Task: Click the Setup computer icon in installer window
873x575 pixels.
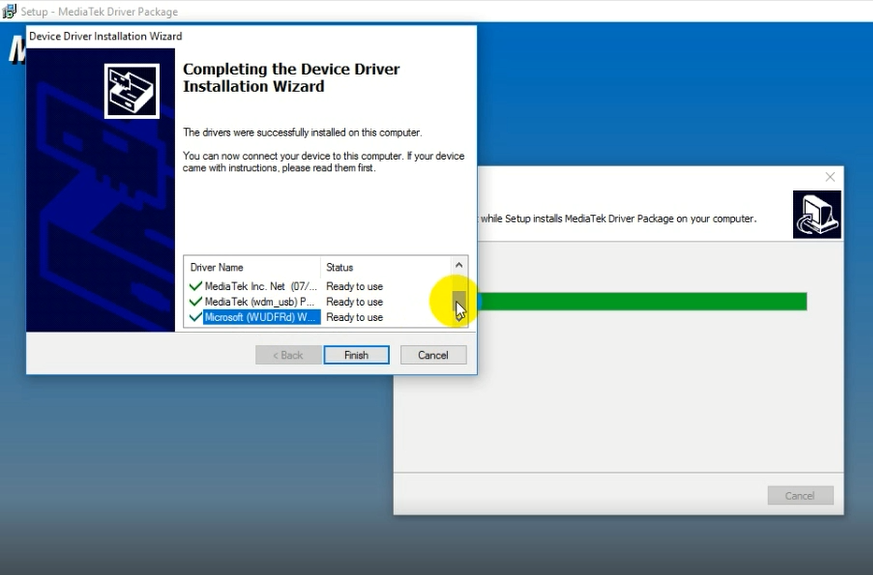Action: pos(817,214)
